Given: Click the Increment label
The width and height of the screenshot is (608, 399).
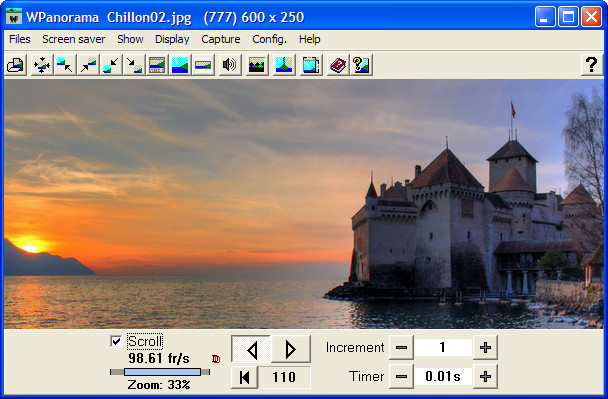Looking at the screenshot, I should click(355, 347).
